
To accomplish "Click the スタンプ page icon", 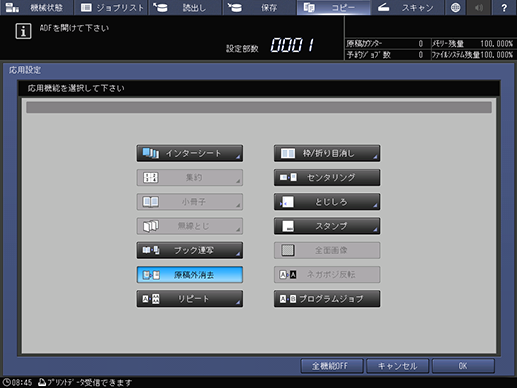I will (288, 226).
